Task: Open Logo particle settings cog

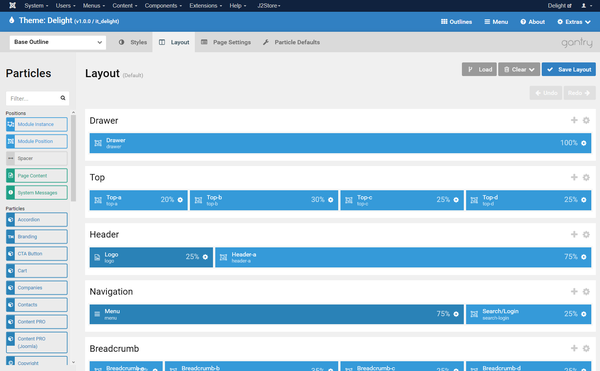Action: pos(205,257)
